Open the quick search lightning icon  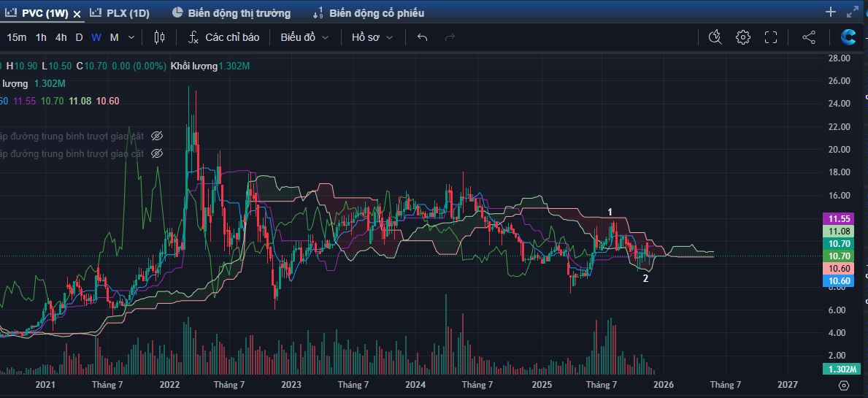pos(715,37)
